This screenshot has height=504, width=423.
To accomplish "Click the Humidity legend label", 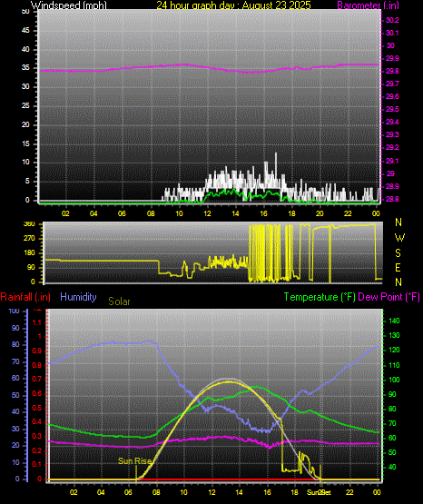I will pos(78,297).
